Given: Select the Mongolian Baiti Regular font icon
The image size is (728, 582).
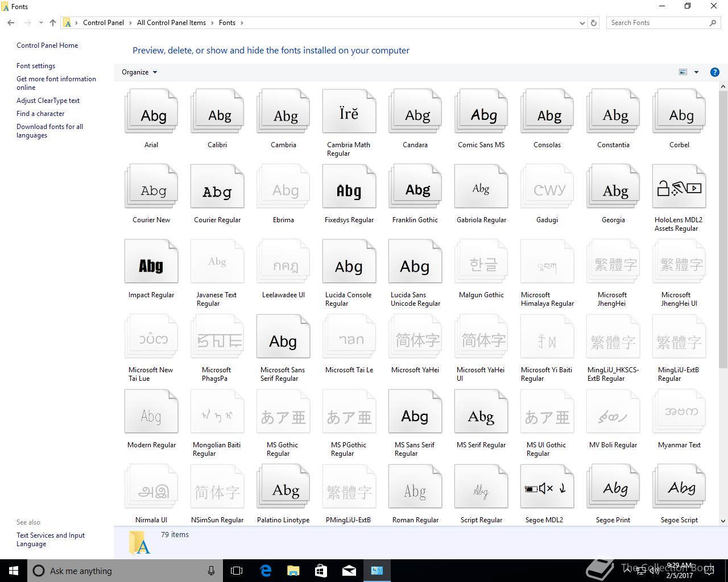Looking at the screenshot, I should pos(217,411).
